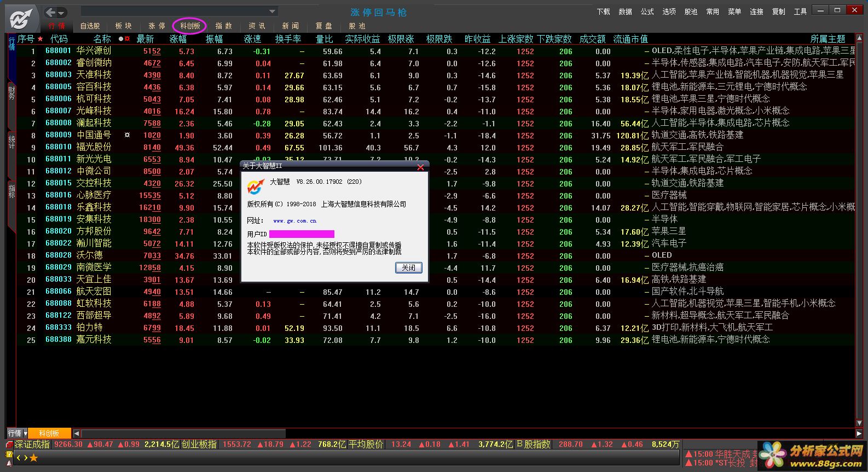Switch to the 行情 tab
Image resolution: width=868 pixels, height=472 pixels.
[56, 26]
